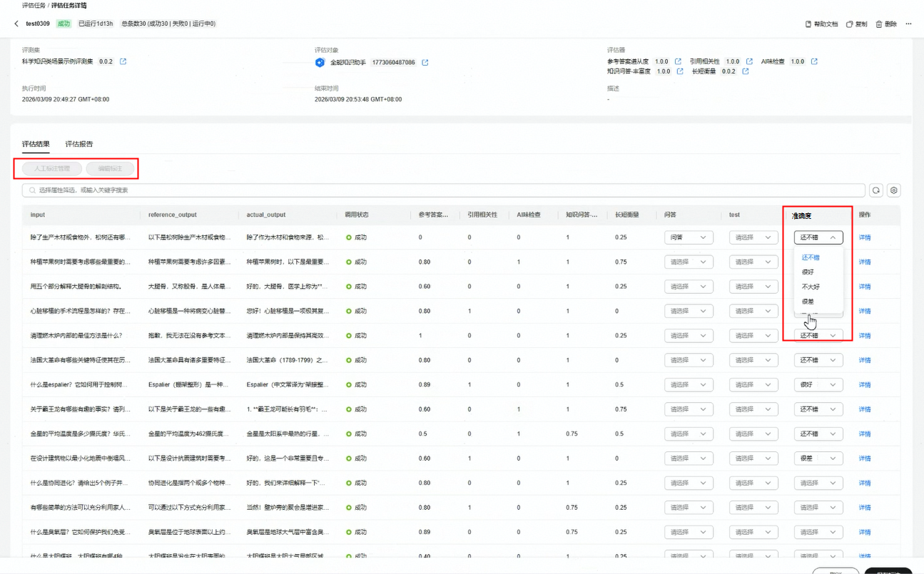Viewport: 924px width, 574px height.
Task: Select the input cell starting with 用五个部分解释大腿骨
Action: 76,287
